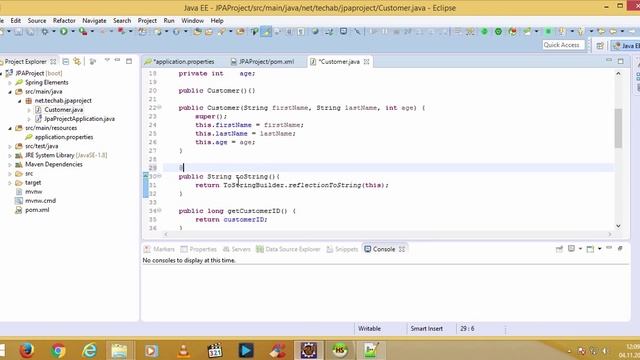The height and width of the screenshot is (360, 640).
Task: Click the Display Selected Console icon
Action: click(571, 249)
